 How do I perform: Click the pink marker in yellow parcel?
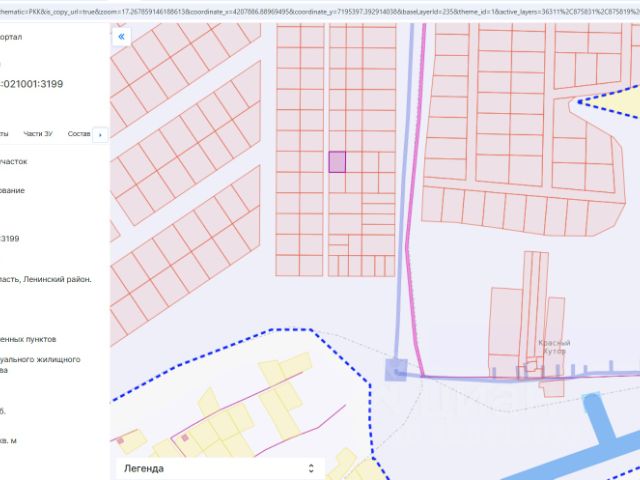[185, 438]
